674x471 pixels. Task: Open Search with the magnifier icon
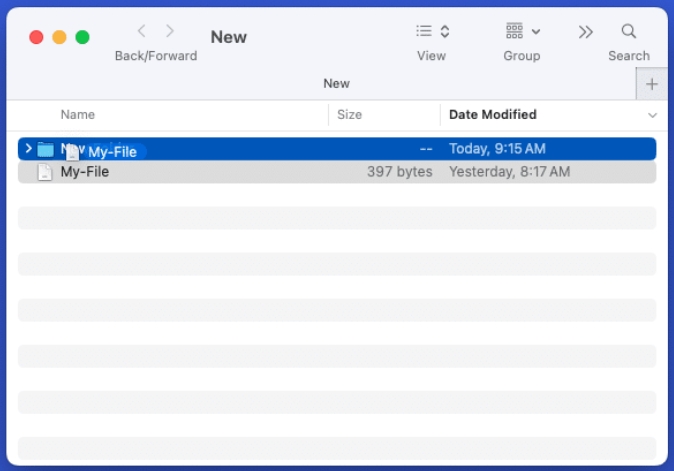pyautogui.click(x=629, y=32)
